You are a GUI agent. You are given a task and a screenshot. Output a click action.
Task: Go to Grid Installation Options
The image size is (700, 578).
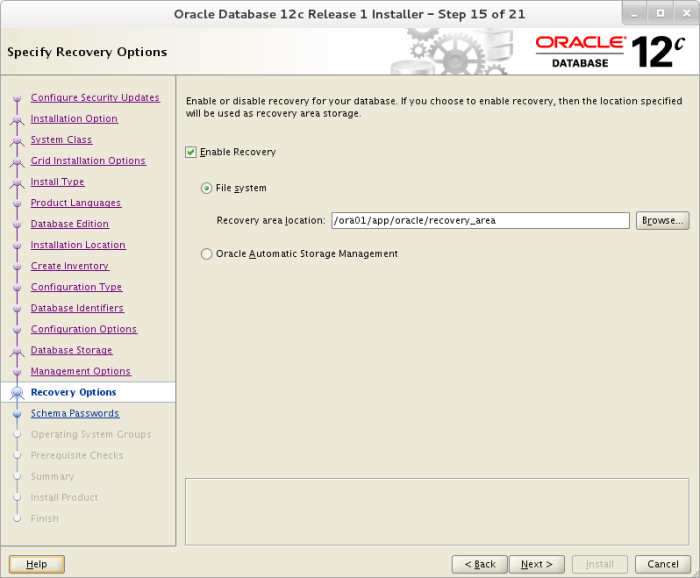coord(88,161)
